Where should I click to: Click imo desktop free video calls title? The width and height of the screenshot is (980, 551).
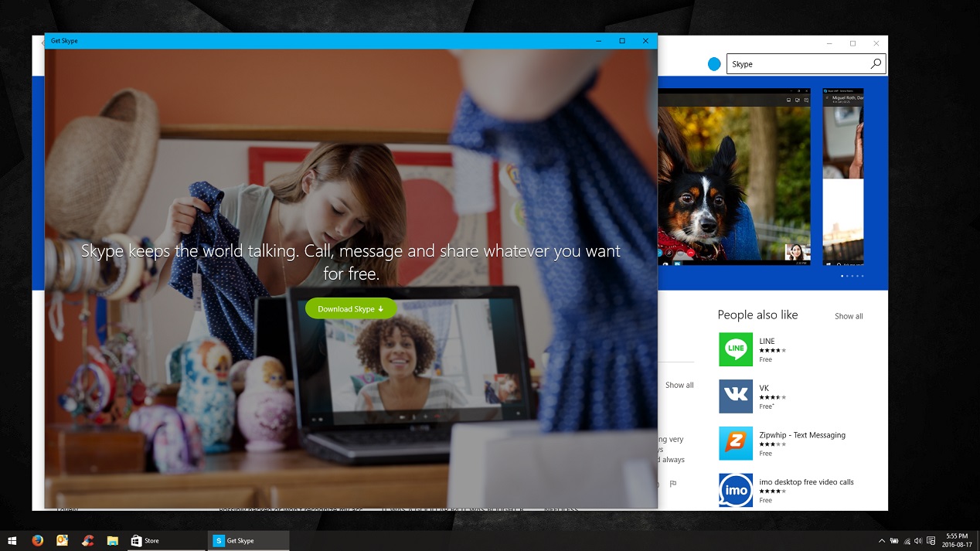click(x=806, y=482)
